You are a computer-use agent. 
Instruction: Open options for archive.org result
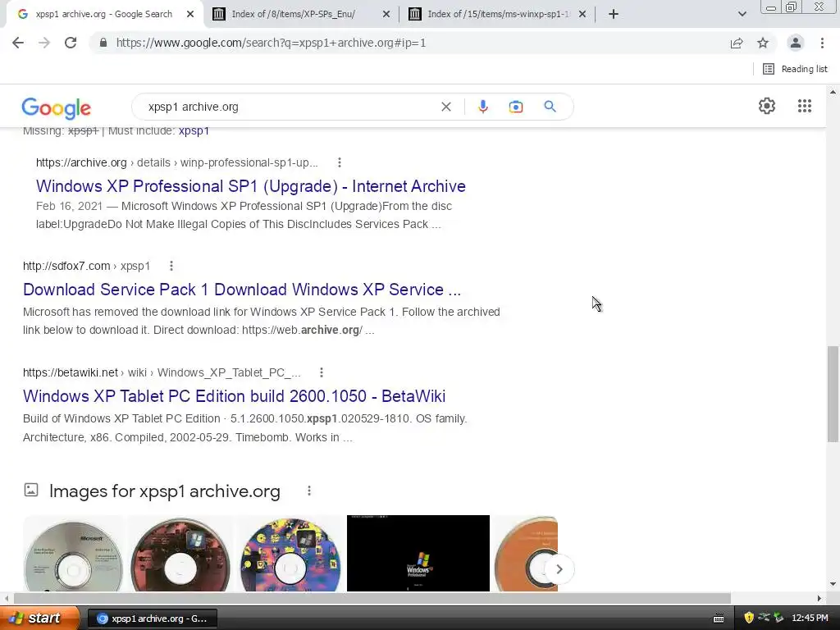339,162
